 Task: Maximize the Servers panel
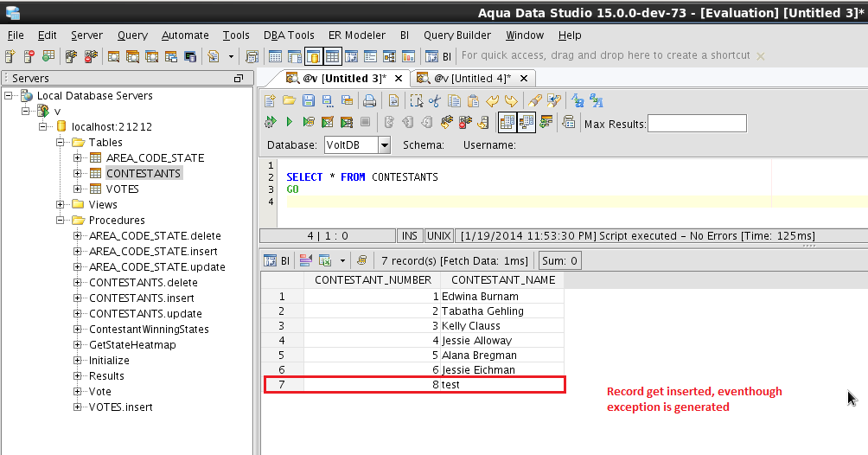click(x=239, y=78)
